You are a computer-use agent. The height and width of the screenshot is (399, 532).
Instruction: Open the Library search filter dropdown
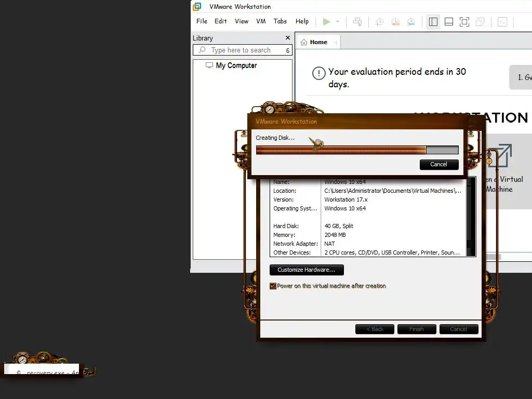[288, 50]
